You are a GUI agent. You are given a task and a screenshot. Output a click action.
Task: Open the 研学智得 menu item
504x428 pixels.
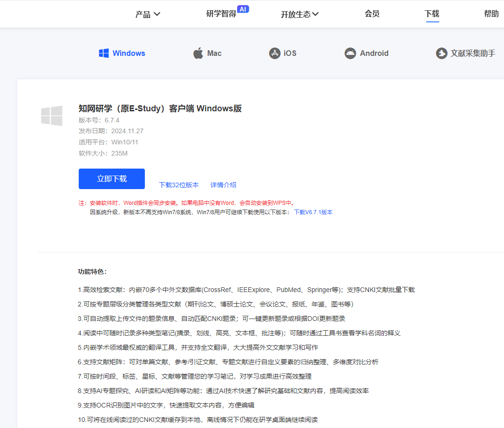coord(221,14)
